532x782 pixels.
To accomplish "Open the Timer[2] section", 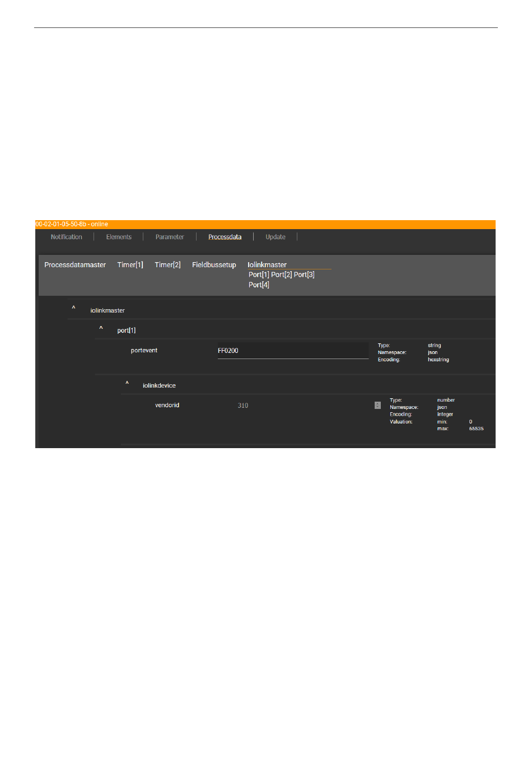I will click(167, 265).
